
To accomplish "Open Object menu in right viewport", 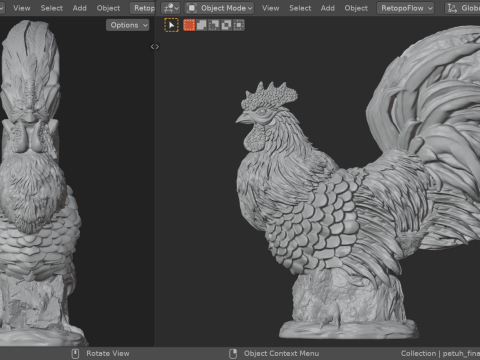I will 356,8.
